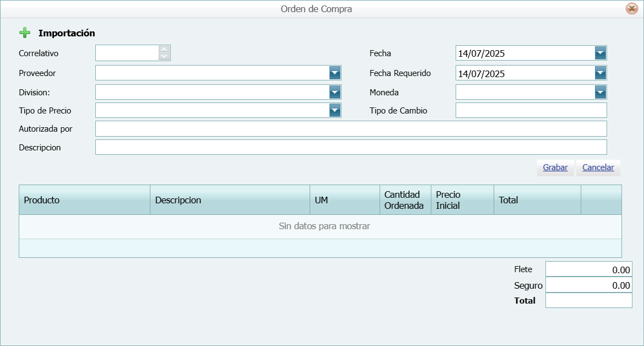Screen dimensions: 644x346
Task: Click the Seguro amount field
Action: tap(588, 285)
